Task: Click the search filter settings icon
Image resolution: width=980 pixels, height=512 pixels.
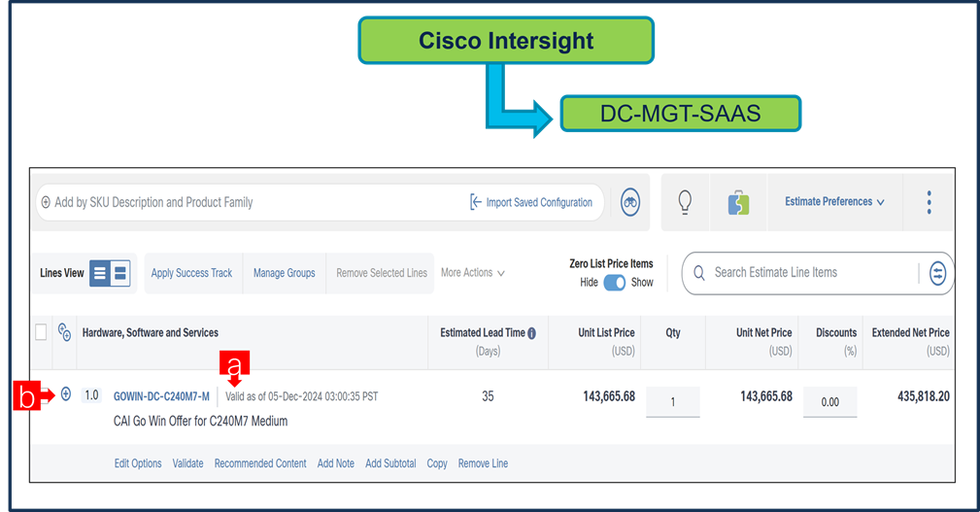Action: click(937, 273)
